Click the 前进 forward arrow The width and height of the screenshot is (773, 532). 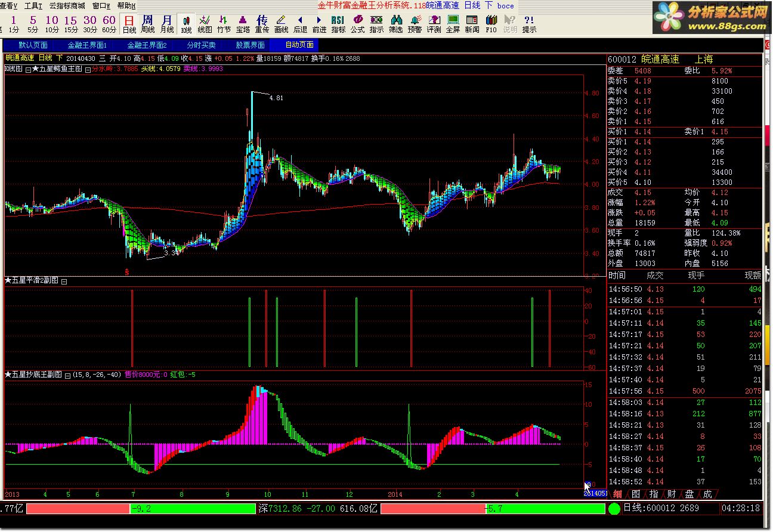click(x=319, y=24)
